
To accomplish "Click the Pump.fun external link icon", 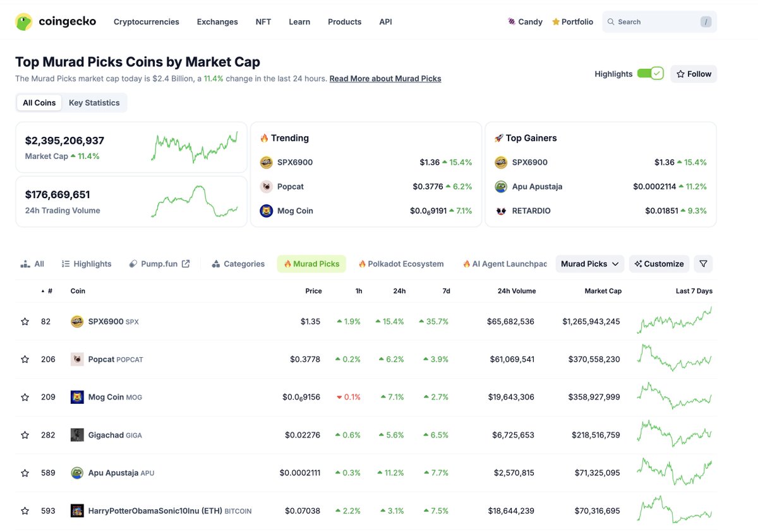I will pyautogui.click(x=184, y=263).
